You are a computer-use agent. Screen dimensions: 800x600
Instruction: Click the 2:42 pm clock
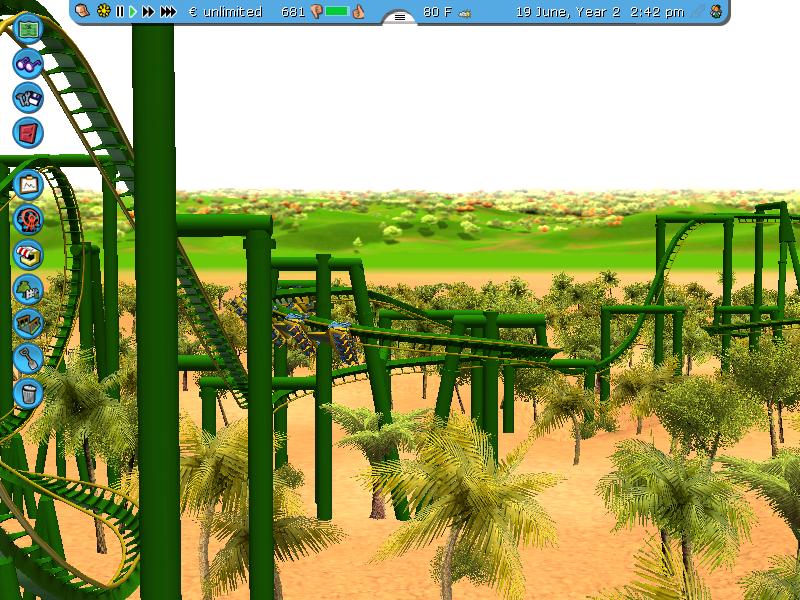tap(657, 12)
